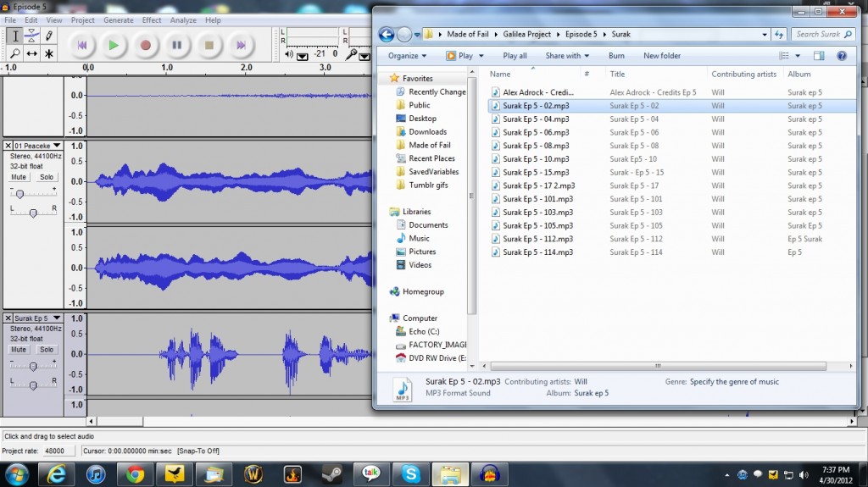This screenshot has width=868, height=487.
Task: Select the Zoom magnifier tool in Audacity
Action: point(15,53)
